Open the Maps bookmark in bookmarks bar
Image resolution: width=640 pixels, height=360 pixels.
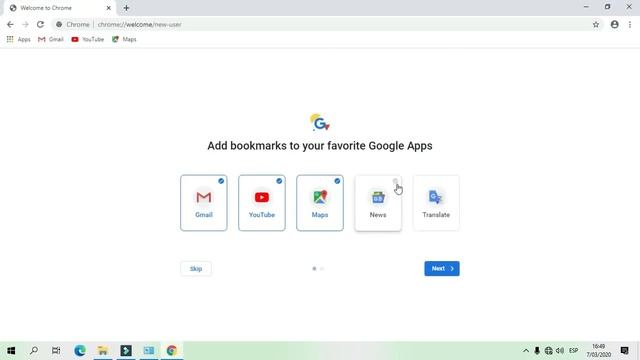pyautogui.click(x=124, y=39)
